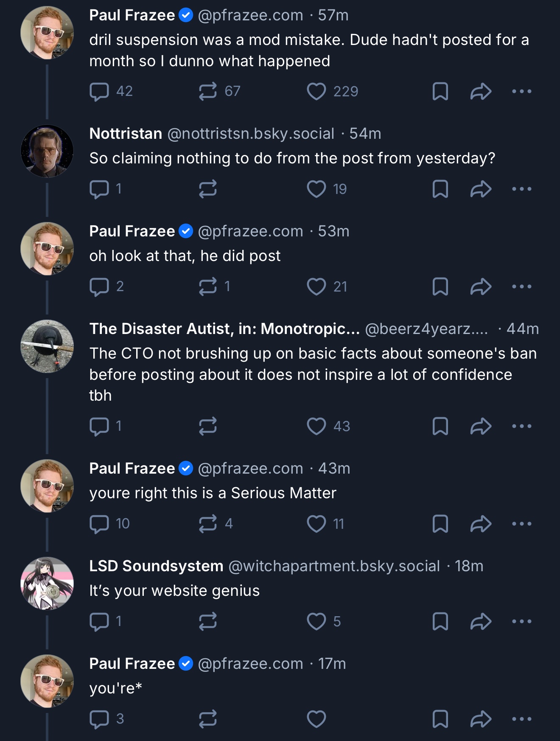The height and width of the screenshot is (741, 560).
Task: Like Paul Frazee's dril suspension post
Action: [316, 91]
